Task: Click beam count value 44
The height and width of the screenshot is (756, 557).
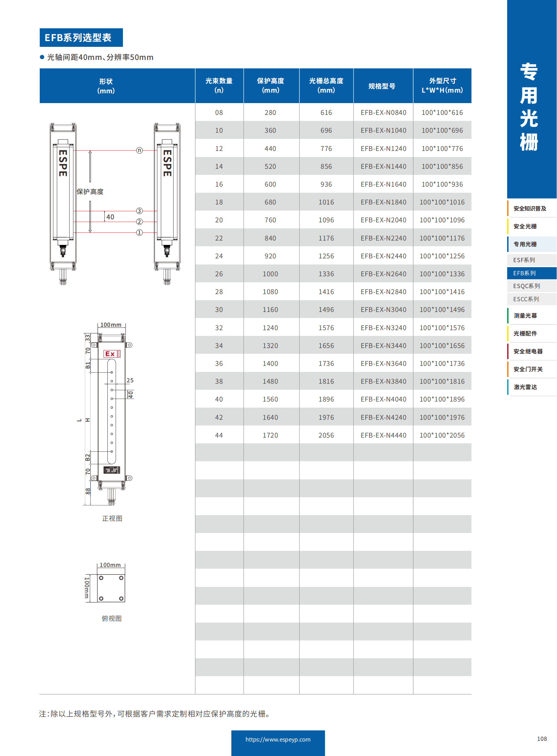Action: 219,436
